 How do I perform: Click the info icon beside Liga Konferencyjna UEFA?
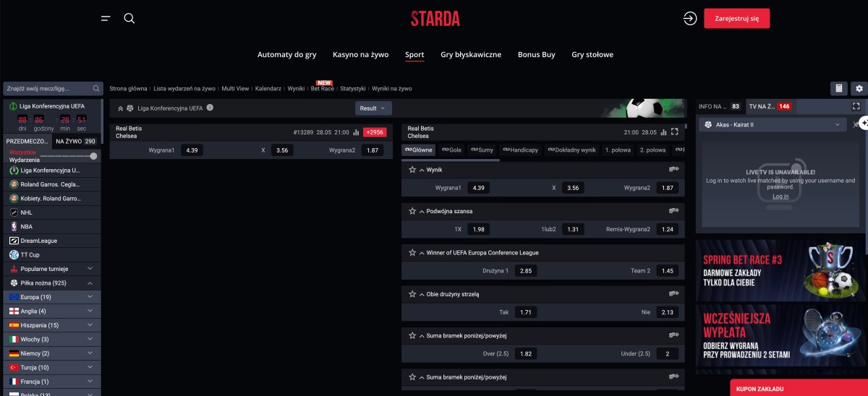(210, 108)
